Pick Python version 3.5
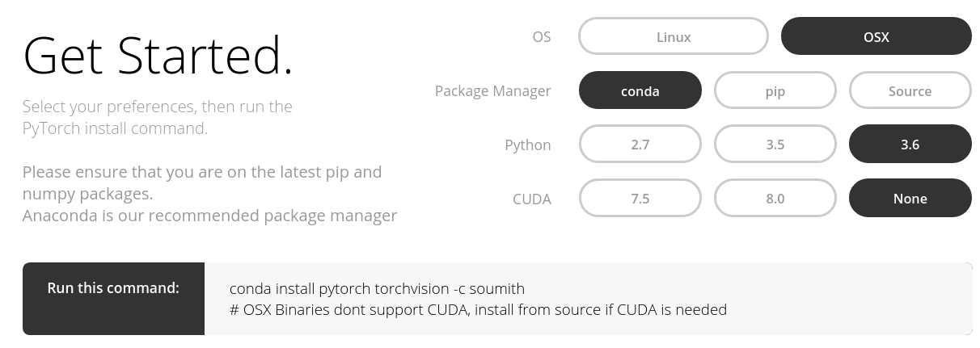Screen dimensions: 980x348 [x=775, y=145]
